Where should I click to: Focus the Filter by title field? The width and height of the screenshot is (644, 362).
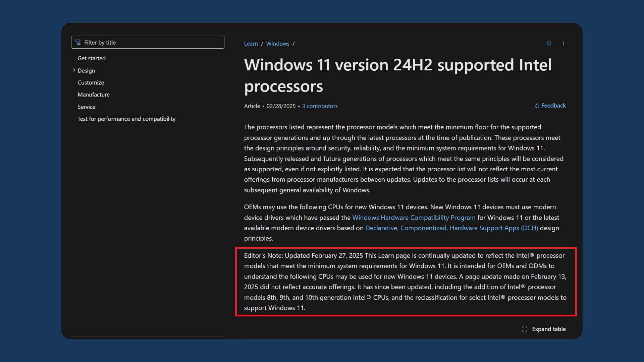click(x=148, y=42)
